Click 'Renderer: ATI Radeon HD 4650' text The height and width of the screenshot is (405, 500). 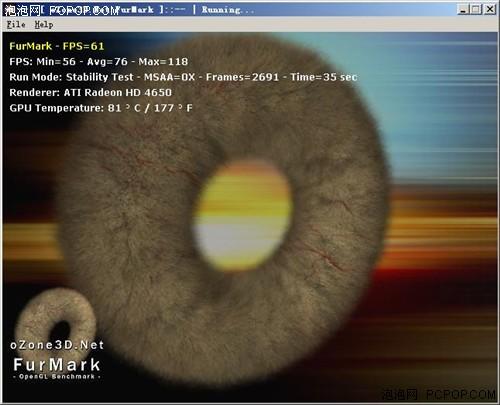click(90, 93)
